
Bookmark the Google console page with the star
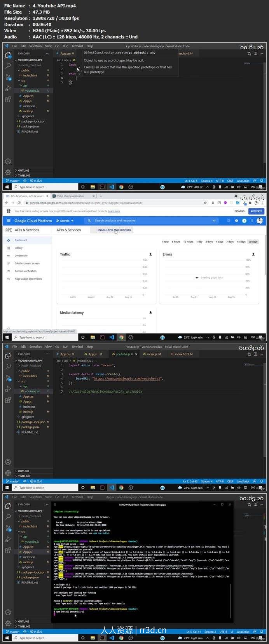pyautogui.click(x=205, y=203)
